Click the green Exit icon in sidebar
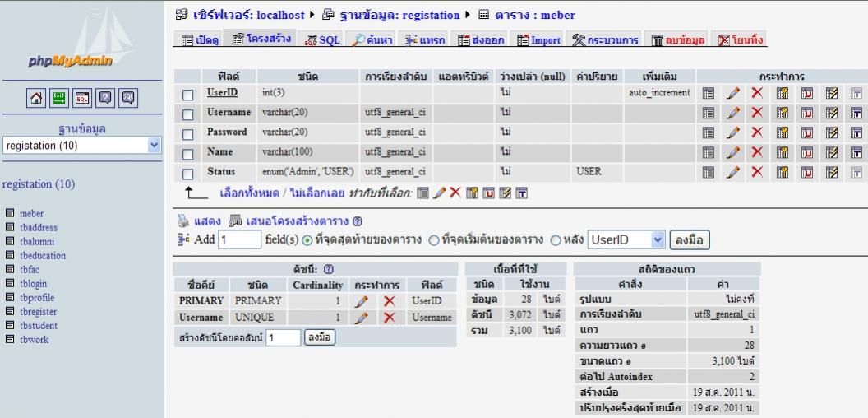 click(x=59, y=98)
